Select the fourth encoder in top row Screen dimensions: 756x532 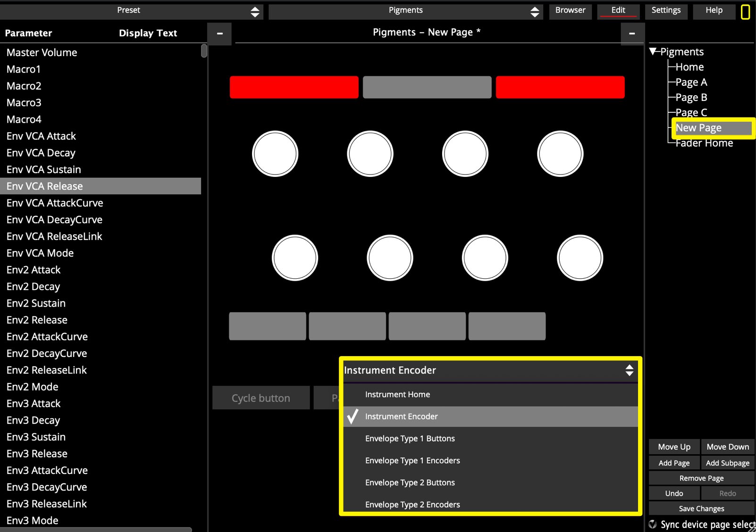(x=560, y=154)
